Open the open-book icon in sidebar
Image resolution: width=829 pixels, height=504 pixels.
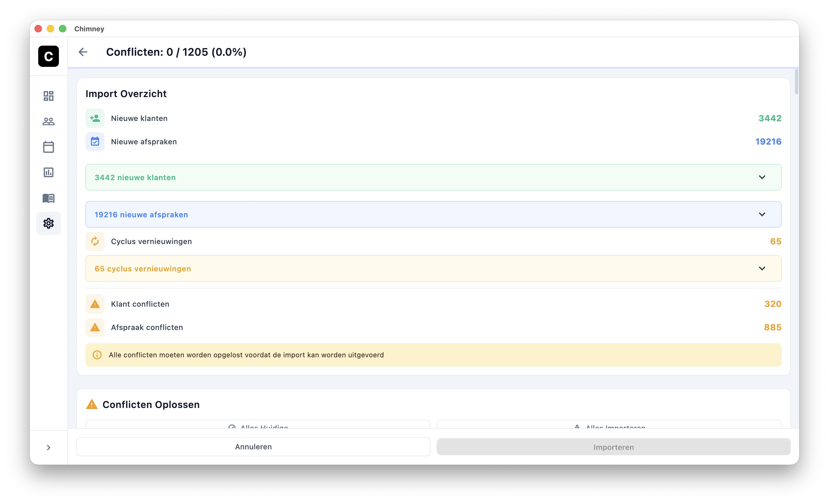tap(49, 198)
